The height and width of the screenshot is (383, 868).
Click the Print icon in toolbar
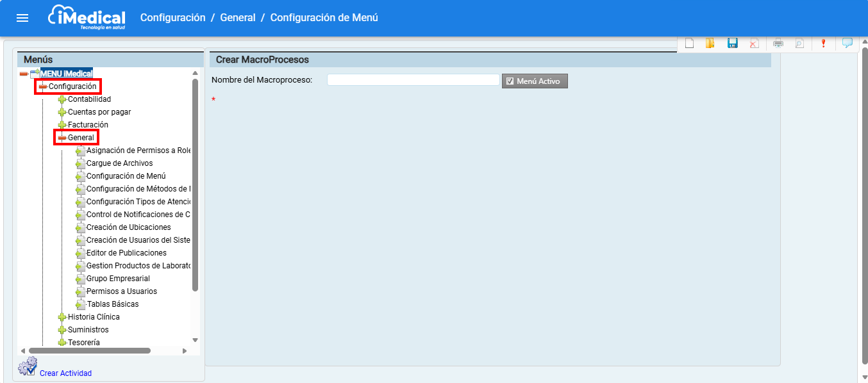tap(778, 44)
